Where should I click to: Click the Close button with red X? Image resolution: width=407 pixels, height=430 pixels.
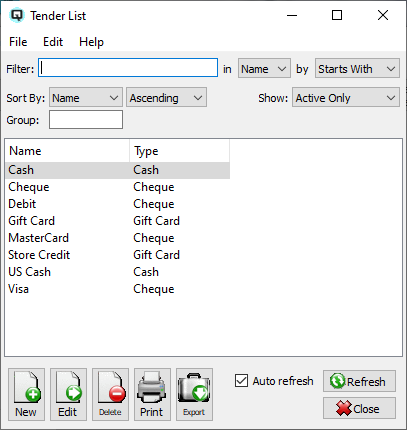click(359, 408)
